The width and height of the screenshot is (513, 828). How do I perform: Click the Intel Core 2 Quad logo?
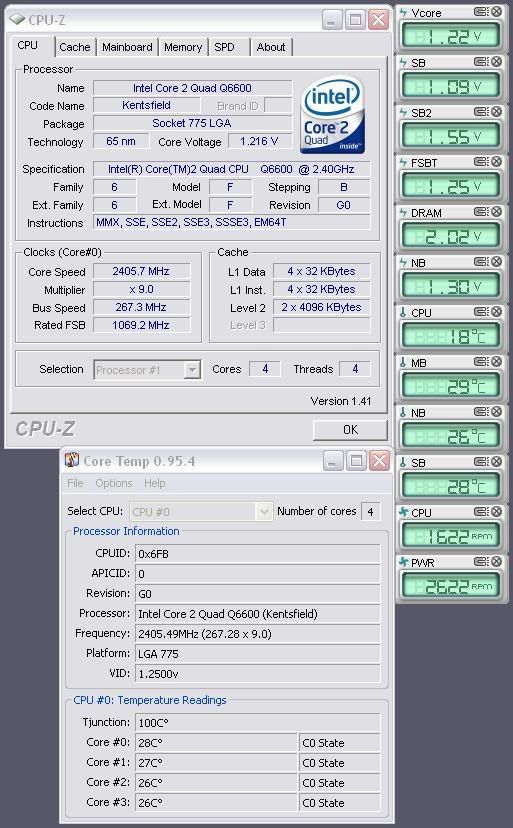333,115
